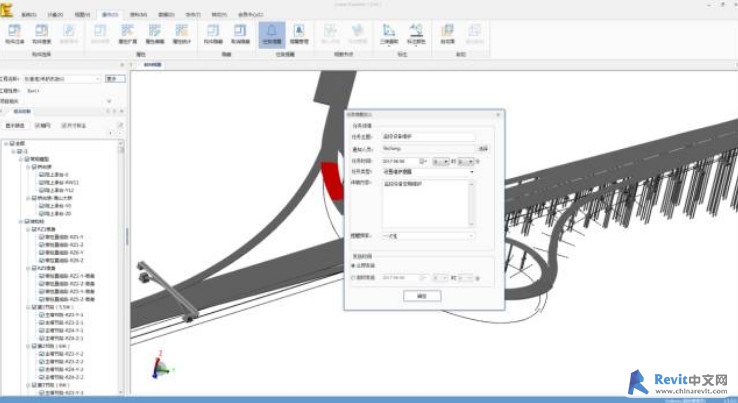Close the task reminder dialog

click(498, 115)
